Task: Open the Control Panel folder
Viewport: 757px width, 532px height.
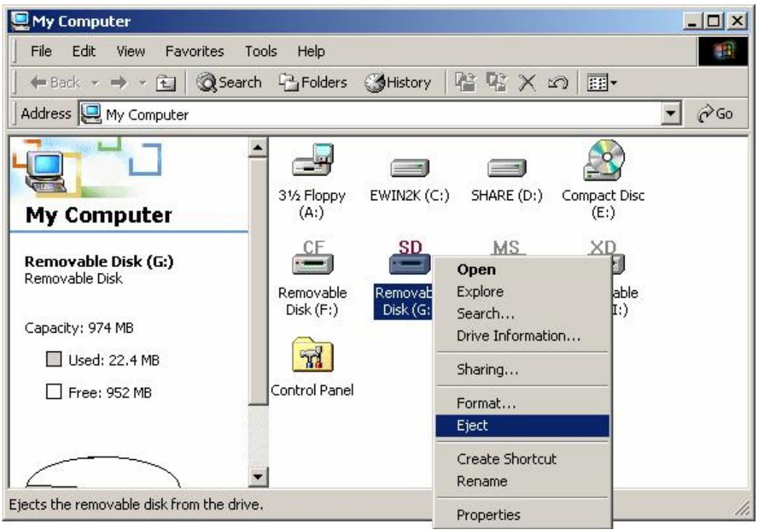Action: click(x=312, y=355)
